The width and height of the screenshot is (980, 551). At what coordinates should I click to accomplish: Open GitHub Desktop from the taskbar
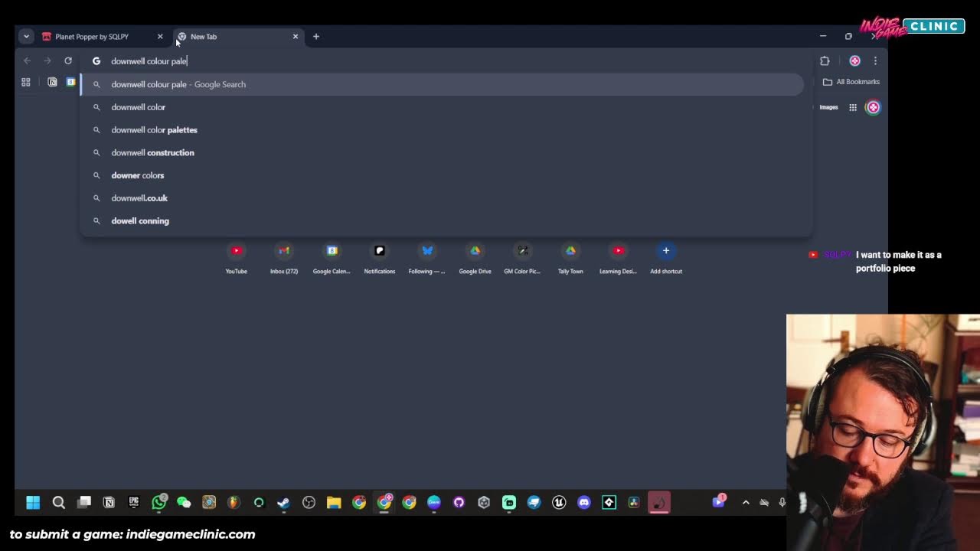[459, 503]
